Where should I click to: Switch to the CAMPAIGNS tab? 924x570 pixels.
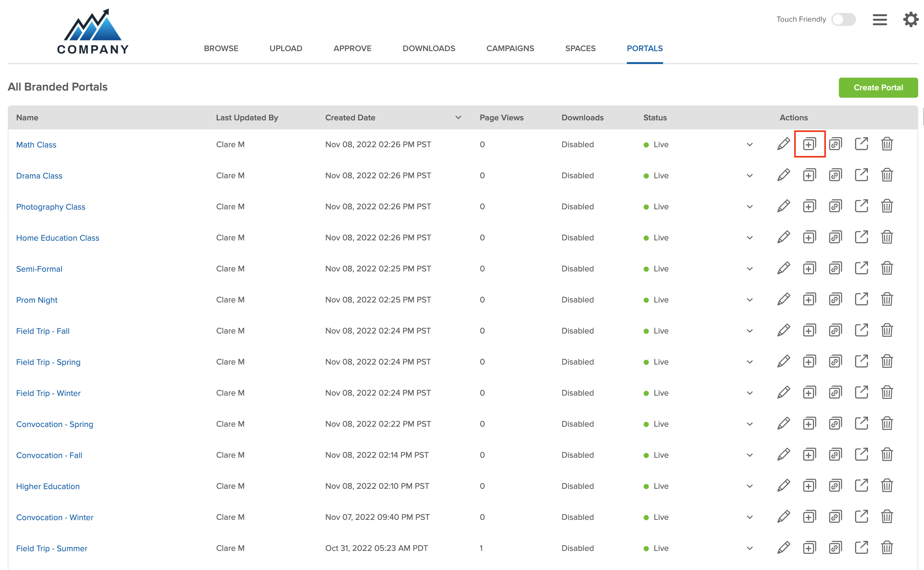click(x=510, y=48)
